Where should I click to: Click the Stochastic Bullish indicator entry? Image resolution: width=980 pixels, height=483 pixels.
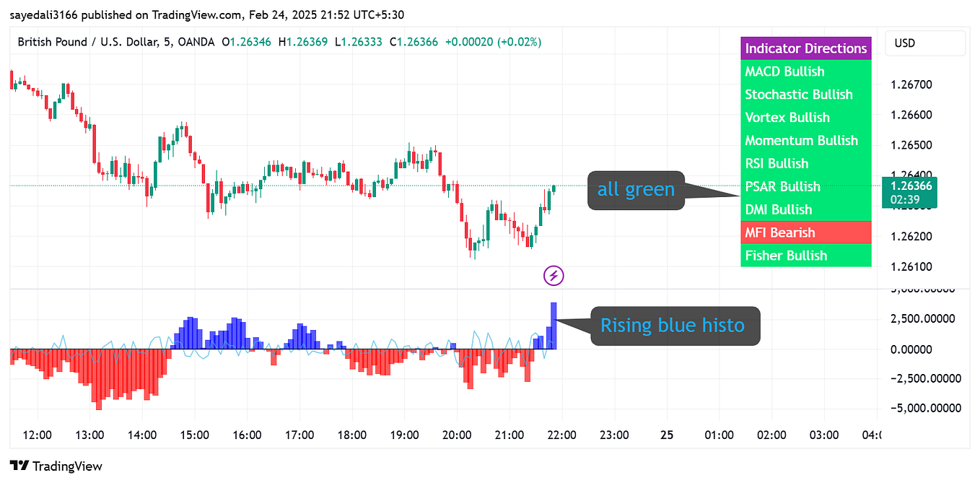click(x=806, y=95)
